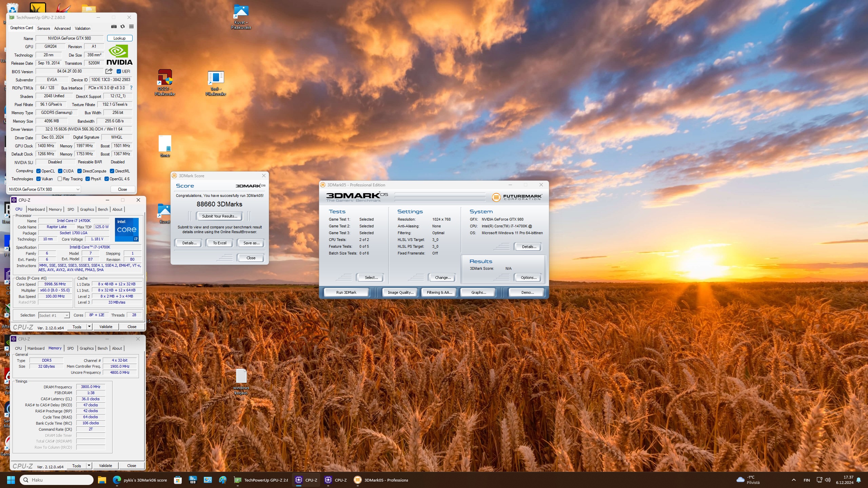Open the Windows Start menu
The width and height of the screenshot is (868, 488).
coord(11,480)
